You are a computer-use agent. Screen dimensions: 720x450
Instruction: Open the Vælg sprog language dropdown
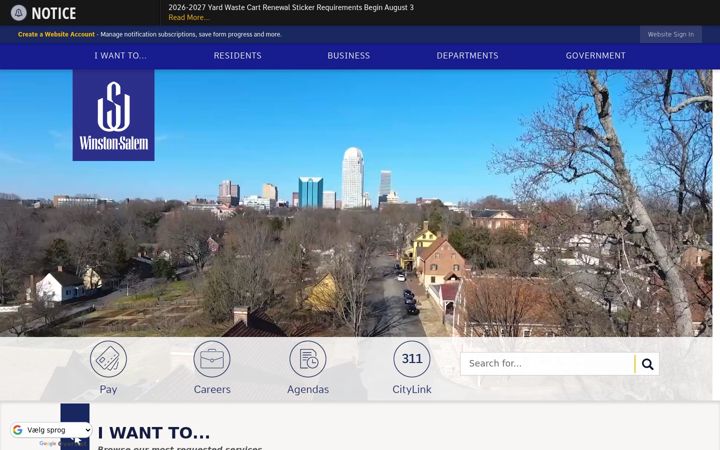[51, 430]
